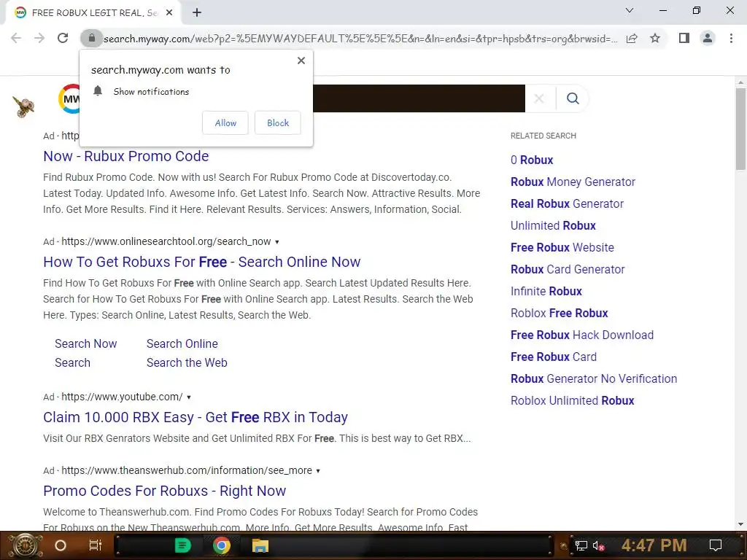Share this page via the share icon
The height and width of the screenshot is (560, 747).
tap(632, 38)
